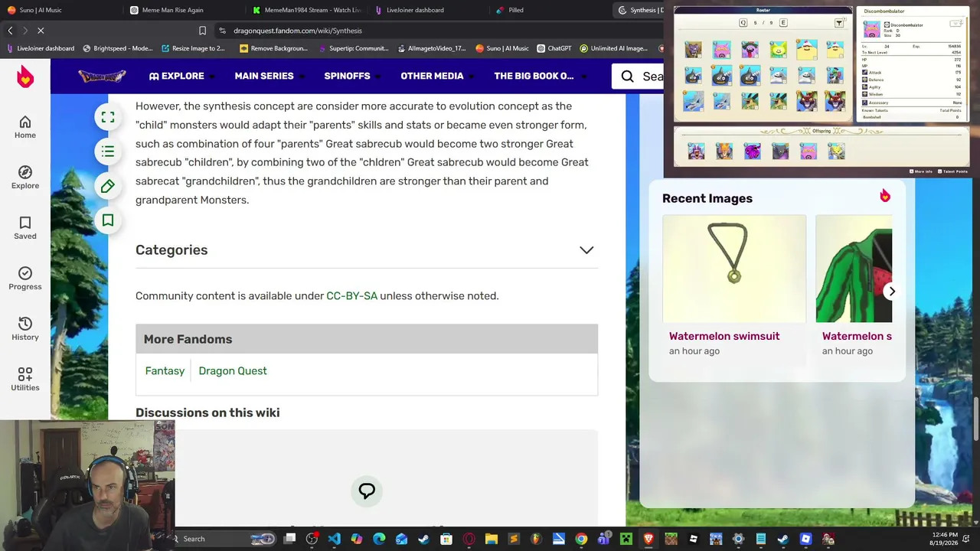Open the Discombombulator panel dropdown arrow
Image resolution: width=980 pixels, height=551 pixels.
956,24
